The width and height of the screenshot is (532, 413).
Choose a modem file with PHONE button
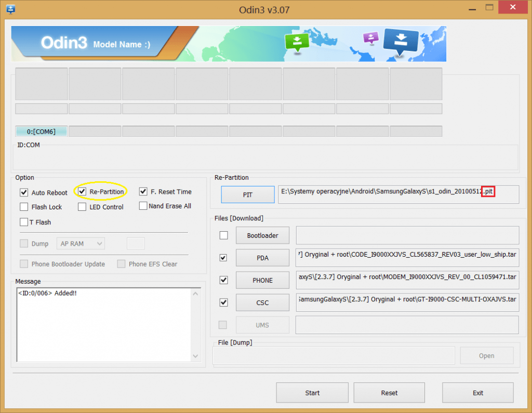coord(262,280)
